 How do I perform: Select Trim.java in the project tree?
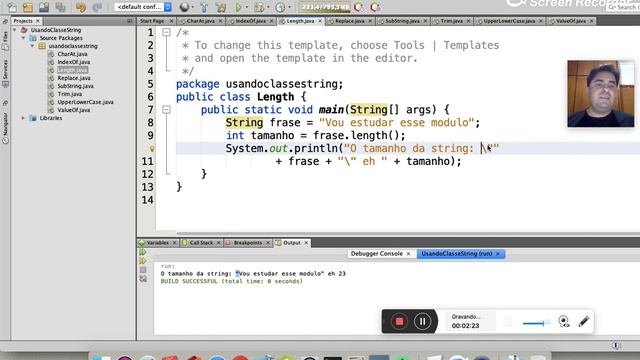[70, 94]
